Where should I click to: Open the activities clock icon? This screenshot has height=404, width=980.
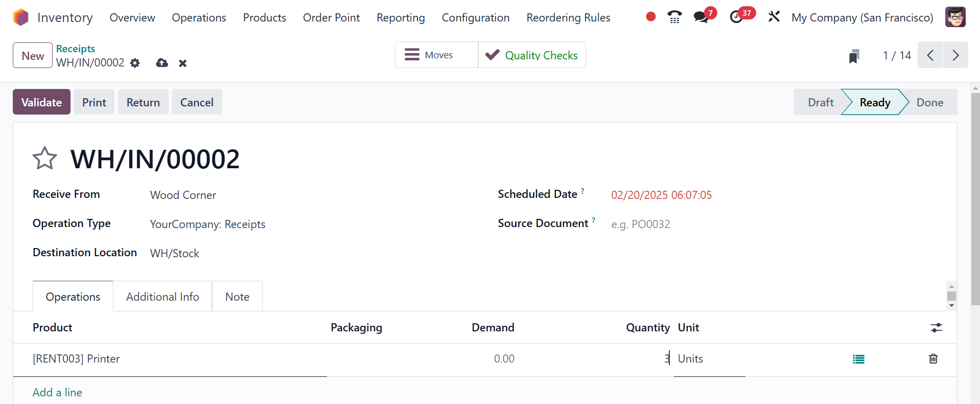tap(736, 17)
